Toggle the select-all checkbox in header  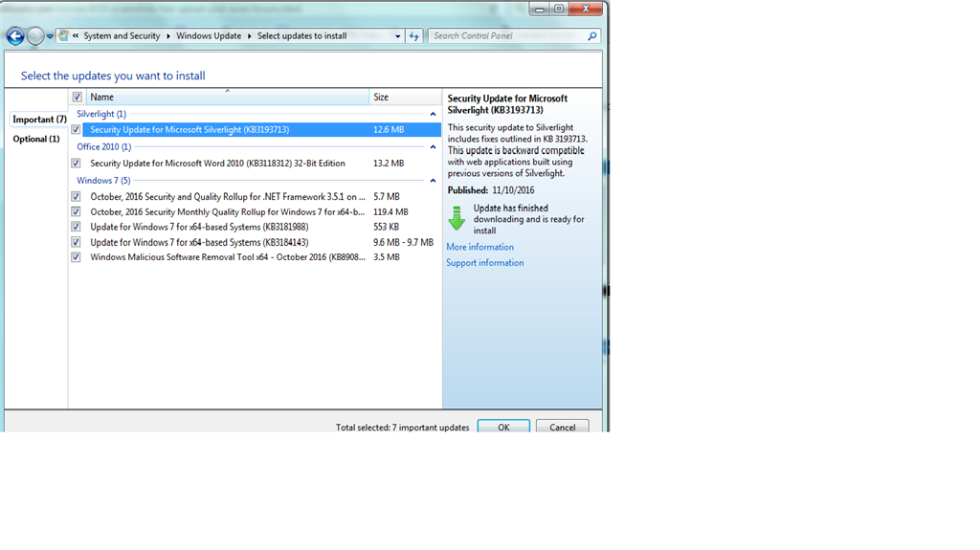coord(77,97)
